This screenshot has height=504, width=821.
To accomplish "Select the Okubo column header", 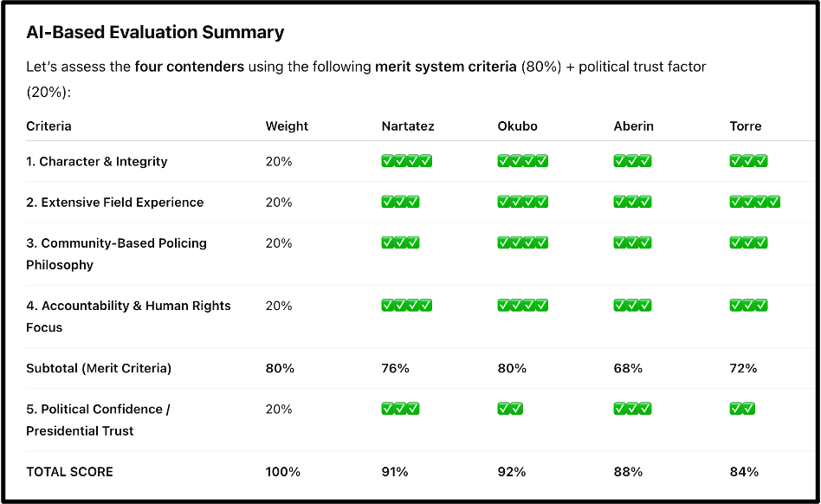I will click(517, 126).
